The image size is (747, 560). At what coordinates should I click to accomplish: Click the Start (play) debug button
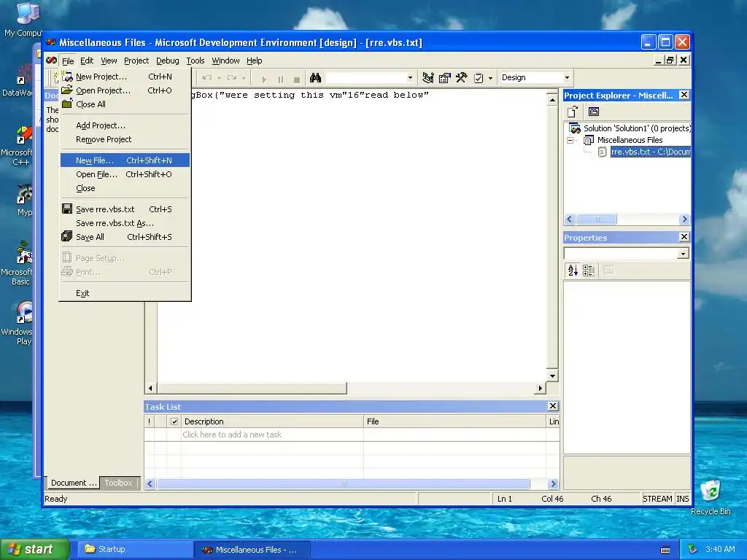pyautogui.click(x=264, y=79)
